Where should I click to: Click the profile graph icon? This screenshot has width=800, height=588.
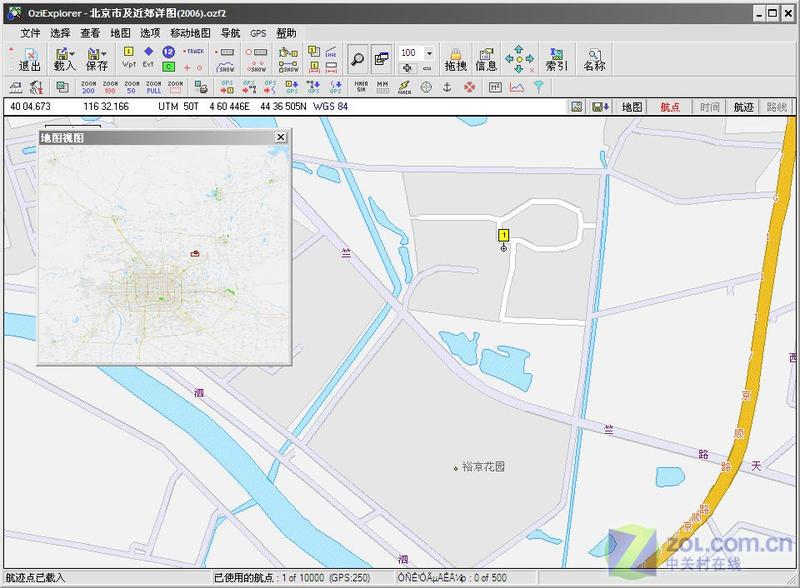[517, 87]
